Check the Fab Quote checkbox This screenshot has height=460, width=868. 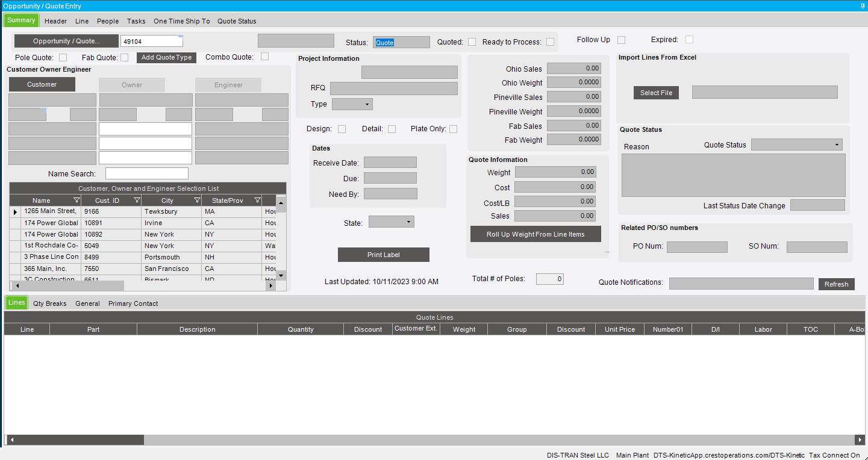pyautogui.click(x=124, y=58)
